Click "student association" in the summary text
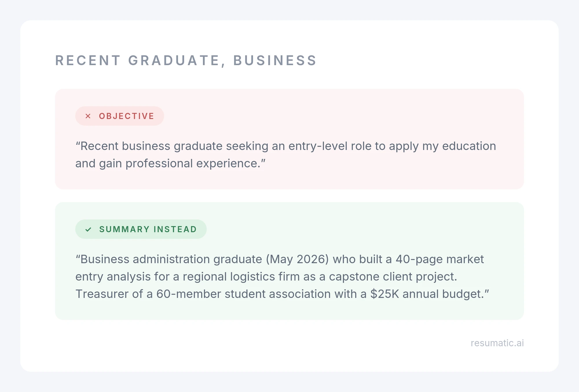 (x=278, y=294)
